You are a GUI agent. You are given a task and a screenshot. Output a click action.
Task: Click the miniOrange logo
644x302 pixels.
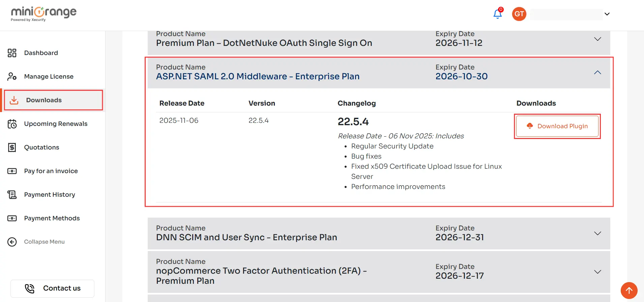click(43, 14)
